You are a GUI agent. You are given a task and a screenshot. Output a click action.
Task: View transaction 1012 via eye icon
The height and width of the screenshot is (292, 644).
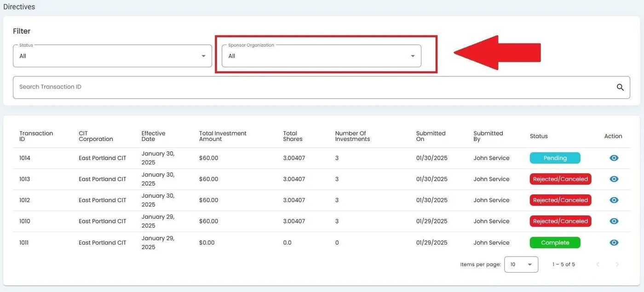(x=614, y=200)
